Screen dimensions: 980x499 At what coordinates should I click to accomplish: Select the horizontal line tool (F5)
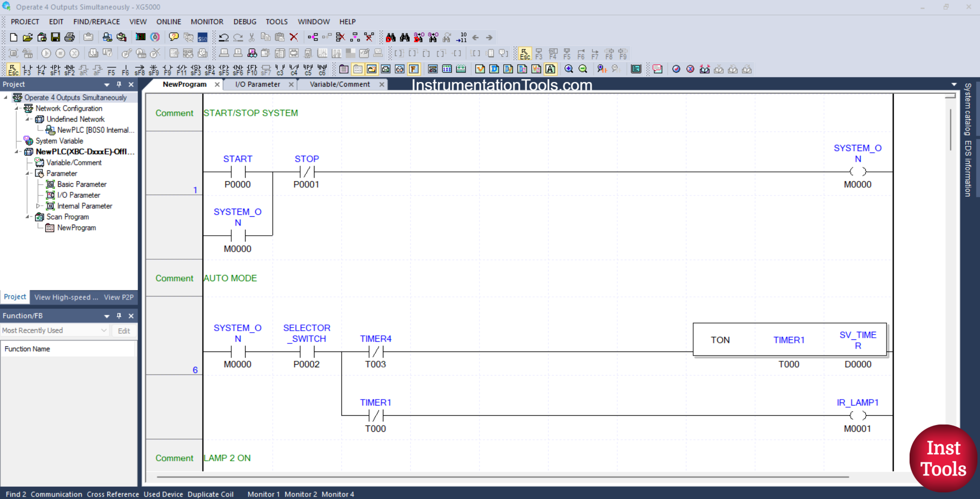(111, 69)
